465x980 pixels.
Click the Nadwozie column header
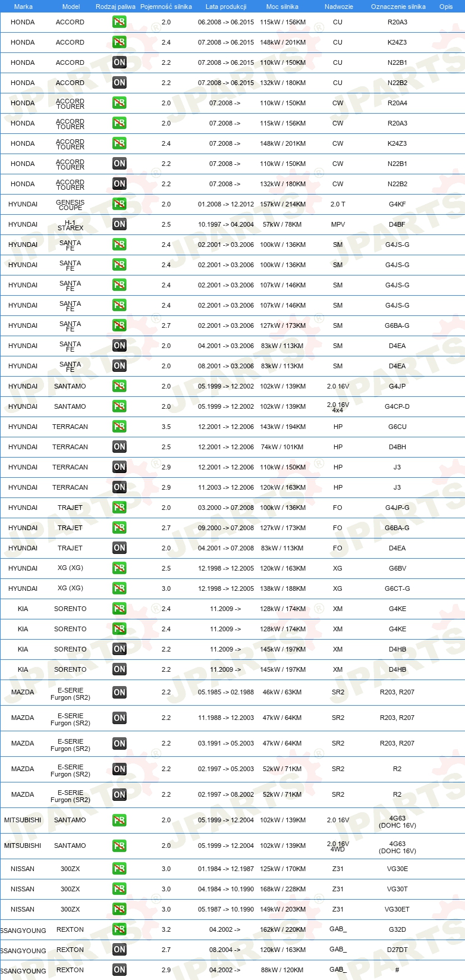pos(338,7)
